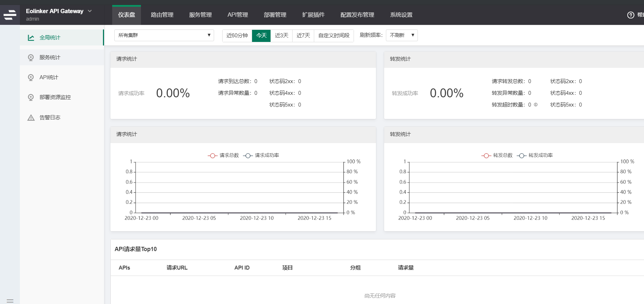Click the help question mark icon

pos(631,15)
